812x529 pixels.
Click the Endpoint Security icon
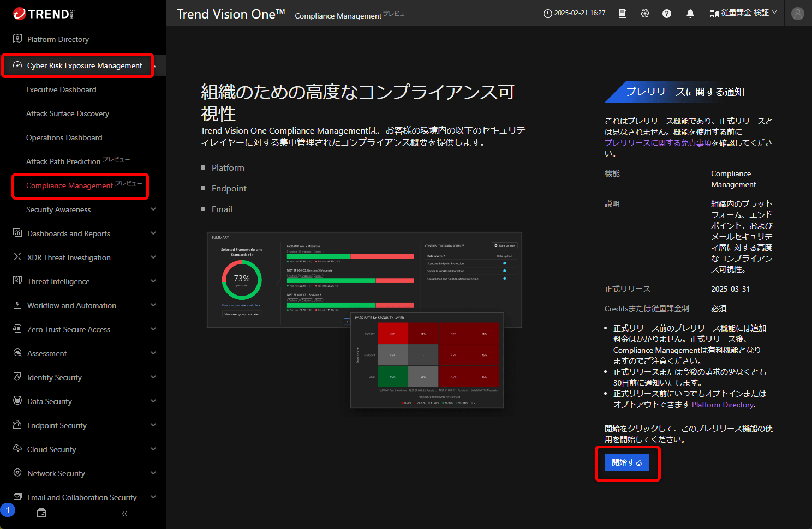(17, 425)
